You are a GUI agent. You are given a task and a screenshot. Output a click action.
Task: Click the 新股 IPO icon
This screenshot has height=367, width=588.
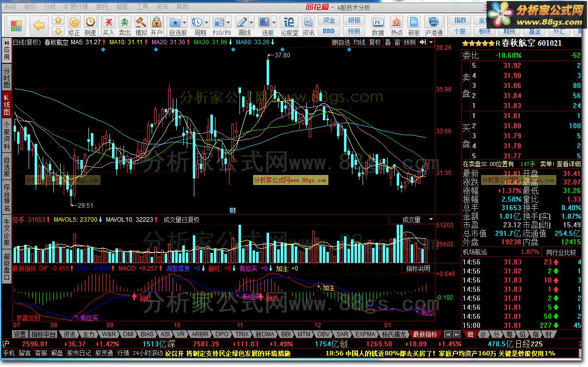point(414,26)
